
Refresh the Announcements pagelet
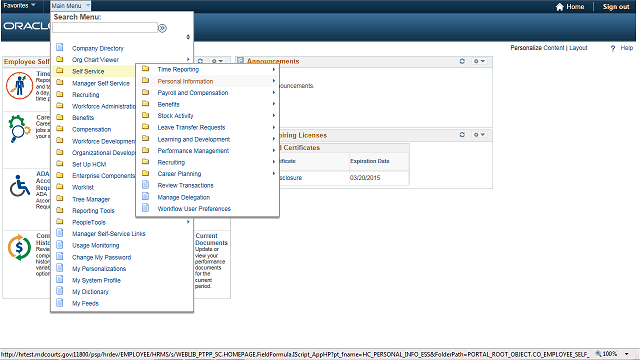(x=462, y=61)
